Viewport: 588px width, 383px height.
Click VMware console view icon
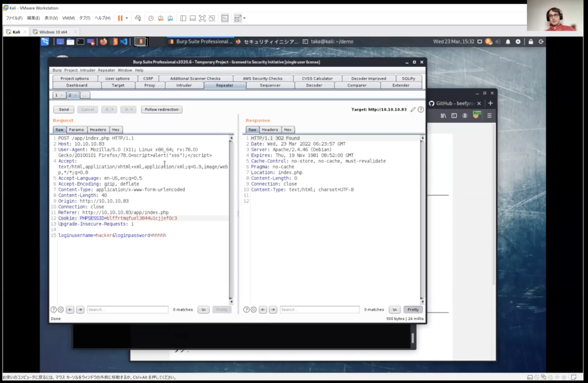click(x=224, y=18)
